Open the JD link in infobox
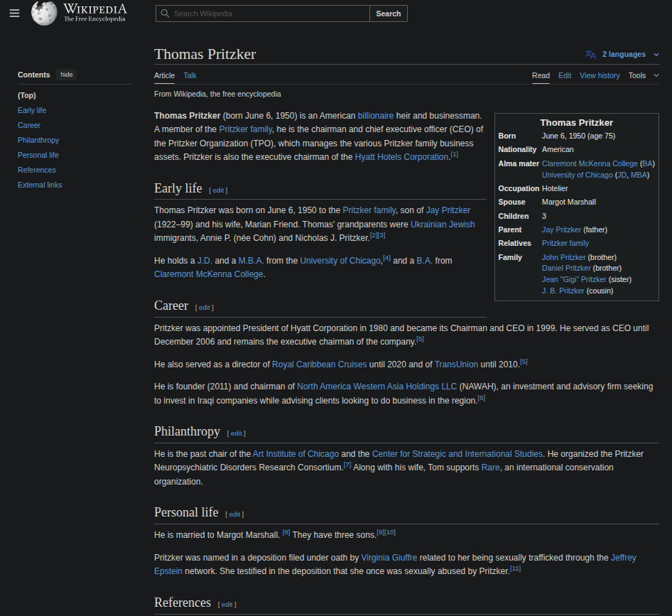The height and width of the screenshot is (616, 672). (622, 175)
